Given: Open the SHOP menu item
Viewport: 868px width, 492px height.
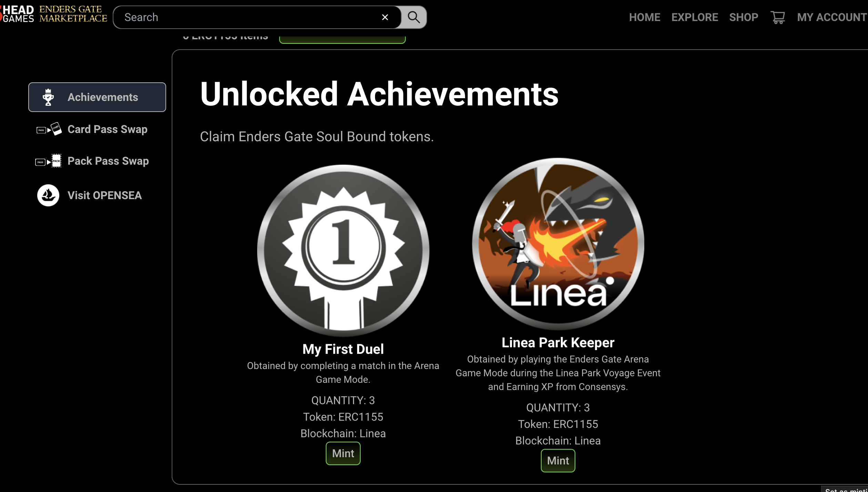Looking at the screenshot, I should (744, 17).
